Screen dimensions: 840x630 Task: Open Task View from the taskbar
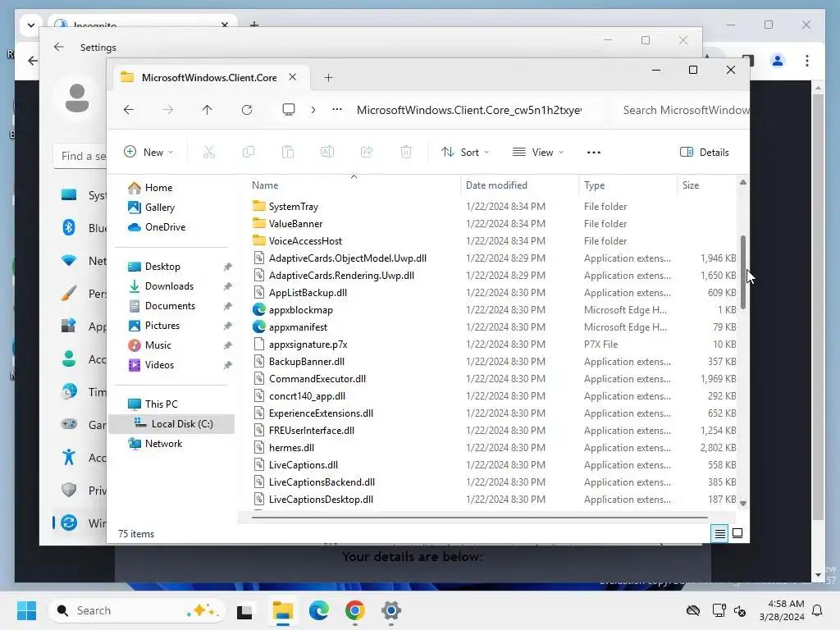click(244, 610)
